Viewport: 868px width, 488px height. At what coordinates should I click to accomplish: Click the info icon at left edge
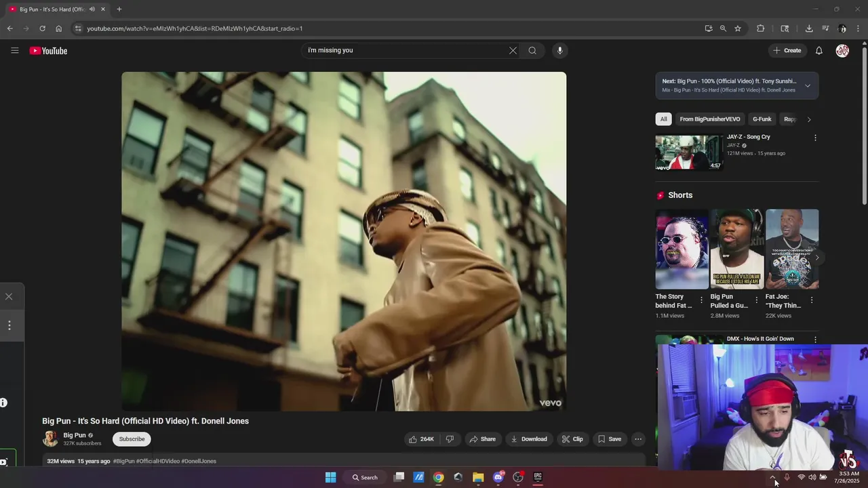tap(3, 403)
